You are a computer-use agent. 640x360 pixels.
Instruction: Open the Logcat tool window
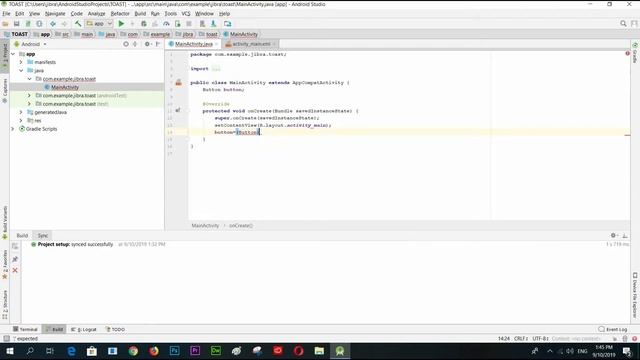(x=84, y=329)
